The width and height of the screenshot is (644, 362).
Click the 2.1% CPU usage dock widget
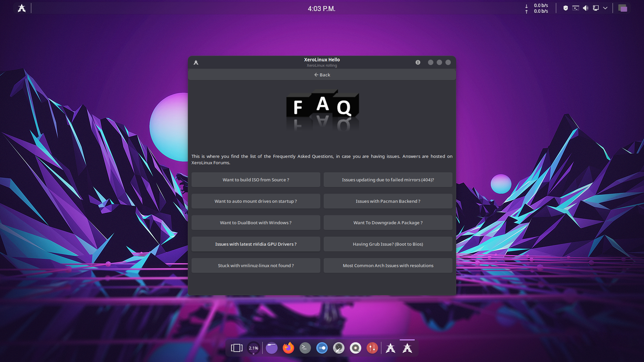point(254,348)
